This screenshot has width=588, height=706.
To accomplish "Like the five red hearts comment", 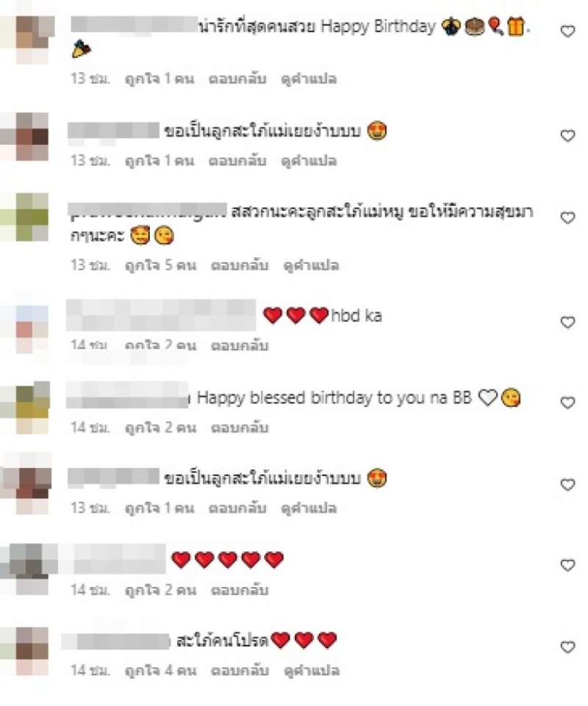I will coord(567,565).
